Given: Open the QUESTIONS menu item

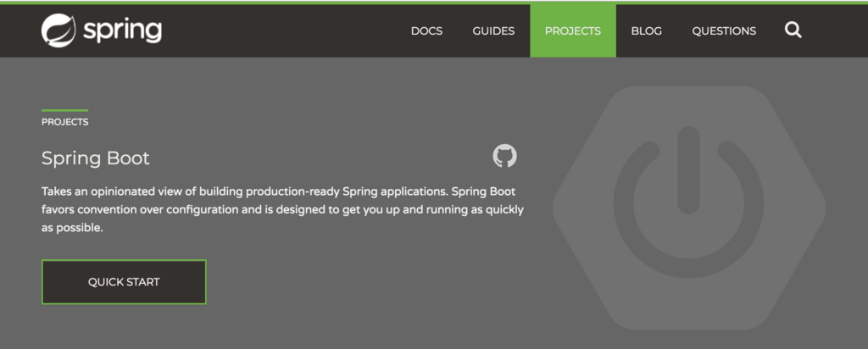Looking at the screenshot, I should (x=724, y=31).
